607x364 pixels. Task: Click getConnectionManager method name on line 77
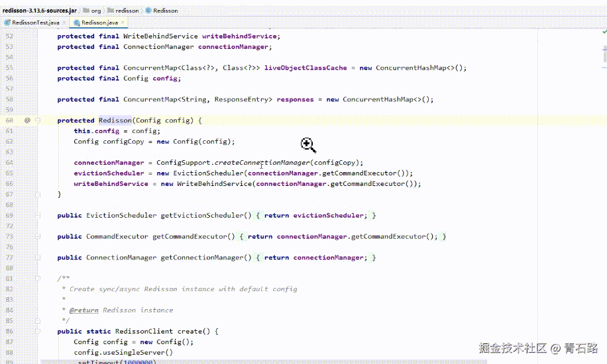pyautogui.click(x=201, y=257)
